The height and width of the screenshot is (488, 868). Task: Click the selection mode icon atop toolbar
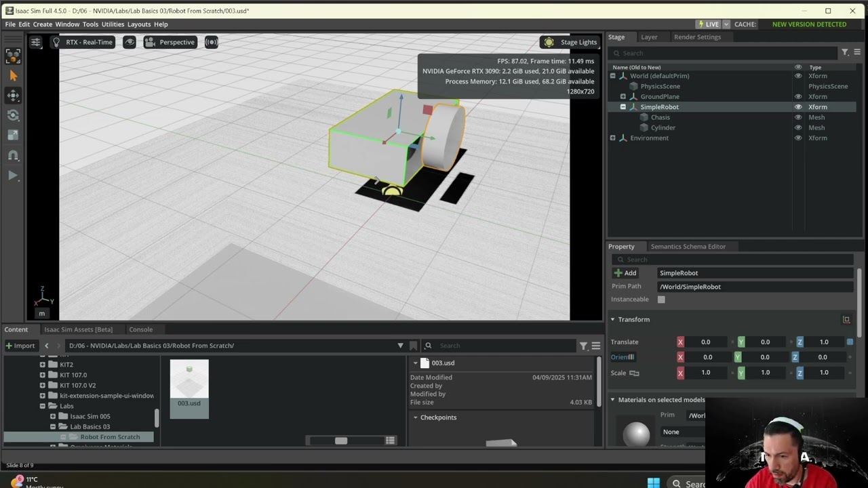click(x=13, y=56)
